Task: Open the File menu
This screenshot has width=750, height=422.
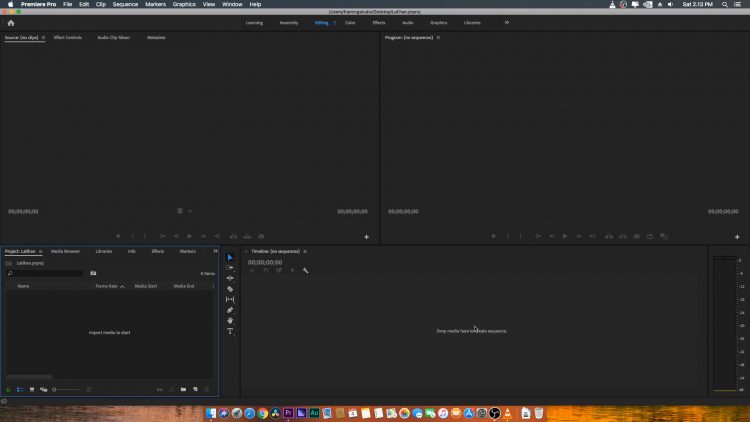Action: [x=67, y=4]
